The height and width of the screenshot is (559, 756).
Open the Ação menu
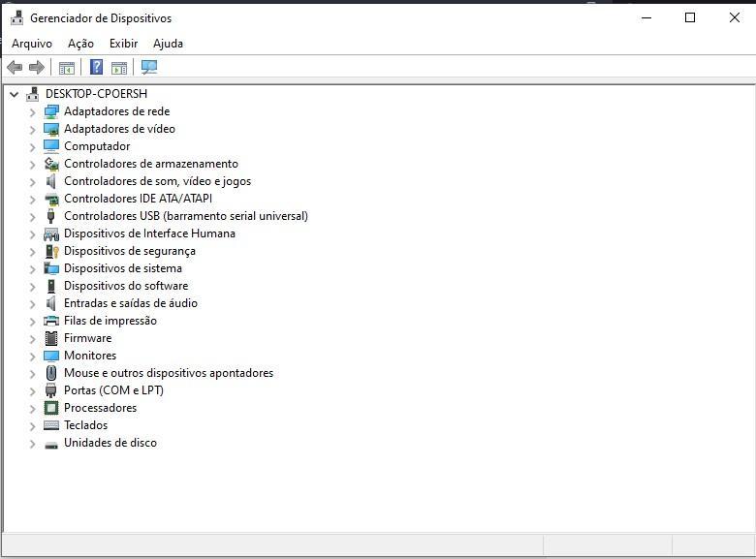[x=80, y=44]
